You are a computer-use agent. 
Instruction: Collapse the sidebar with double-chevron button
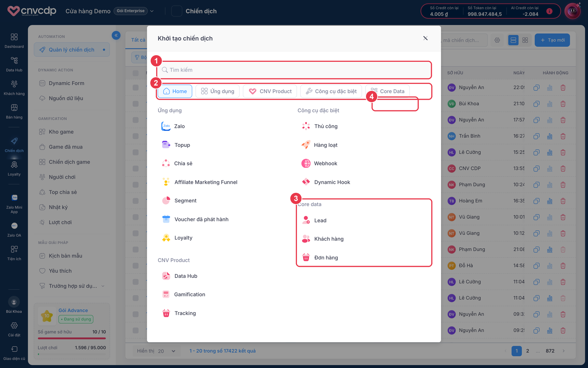116,35
